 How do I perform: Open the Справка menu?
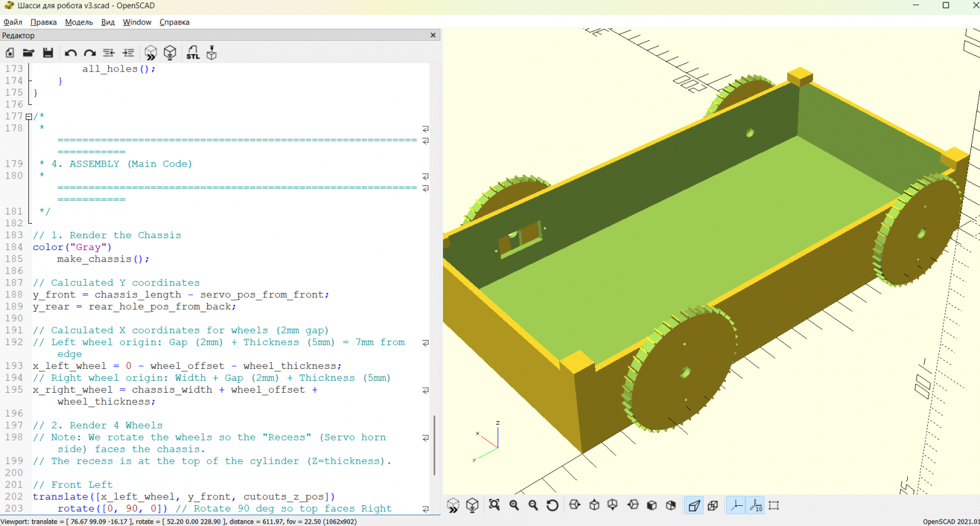tap(174, 22)
